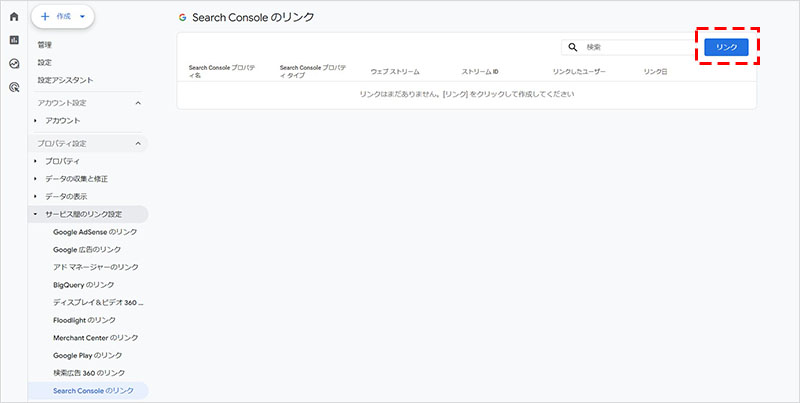
Task: Collapse サービス間のリンク設定 section
Action: [x=36, y=214]
